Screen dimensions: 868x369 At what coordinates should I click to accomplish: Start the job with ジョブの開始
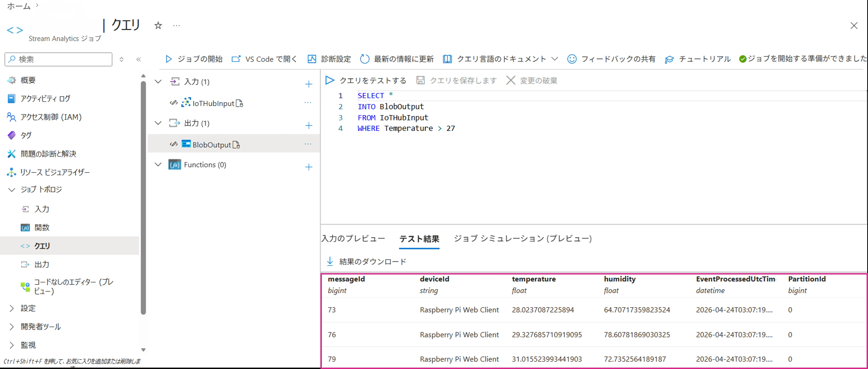point(194,59)
